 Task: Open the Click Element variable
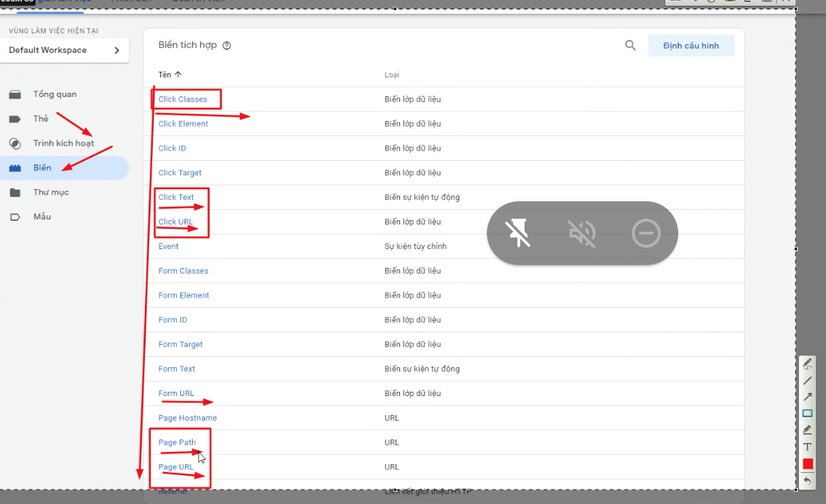pos(183,124)
